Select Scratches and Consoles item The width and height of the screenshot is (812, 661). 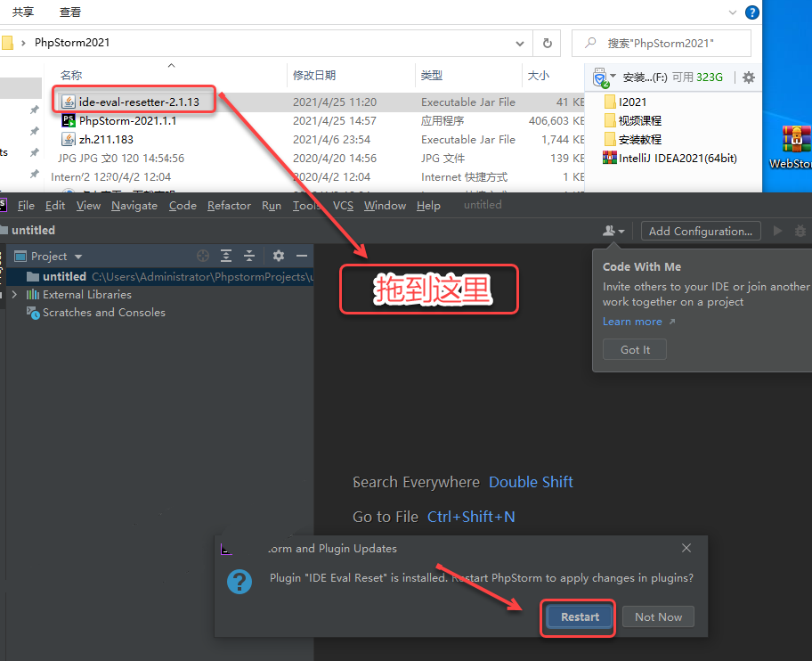pos(103,313)
